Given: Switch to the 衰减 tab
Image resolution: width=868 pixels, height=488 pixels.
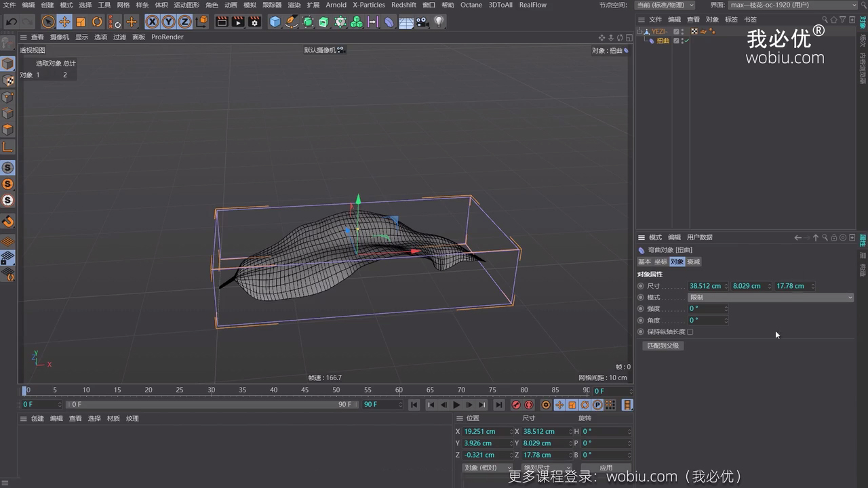Looking at the screenshot, I should (x=693, y=262).
